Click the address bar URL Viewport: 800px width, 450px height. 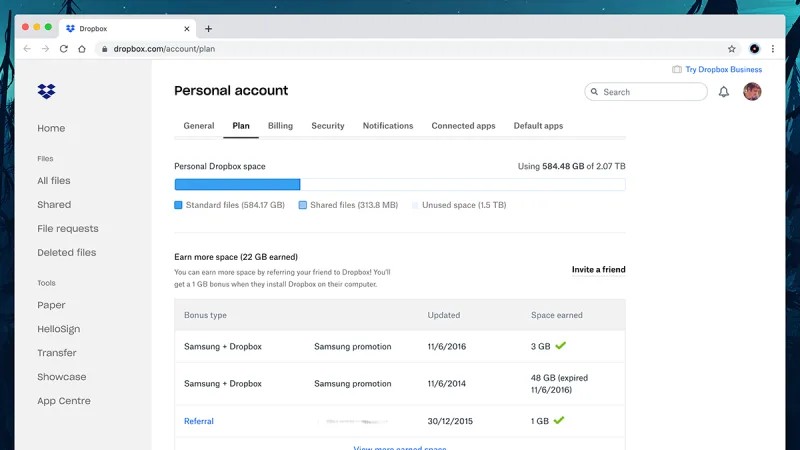164,49
